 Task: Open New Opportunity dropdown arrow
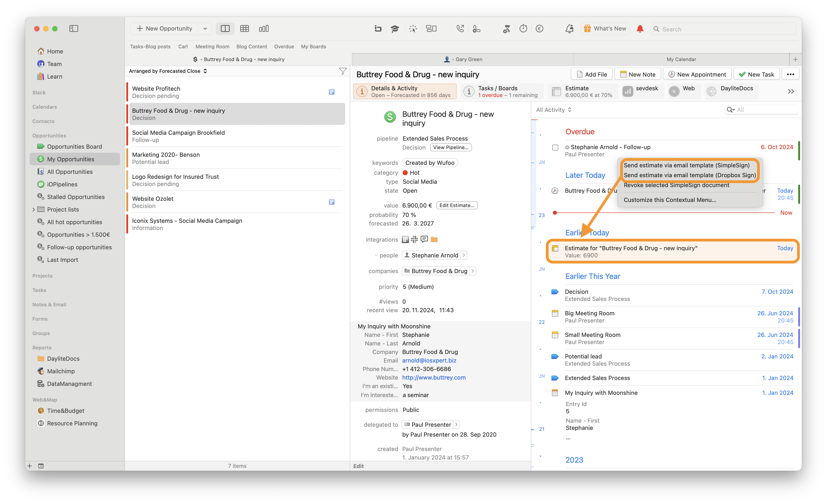pos(205,29)
